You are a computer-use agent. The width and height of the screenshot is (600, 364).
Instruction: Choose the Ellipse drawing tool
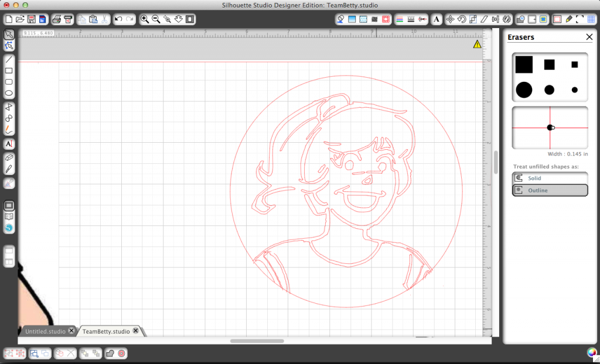click(9, 93)
